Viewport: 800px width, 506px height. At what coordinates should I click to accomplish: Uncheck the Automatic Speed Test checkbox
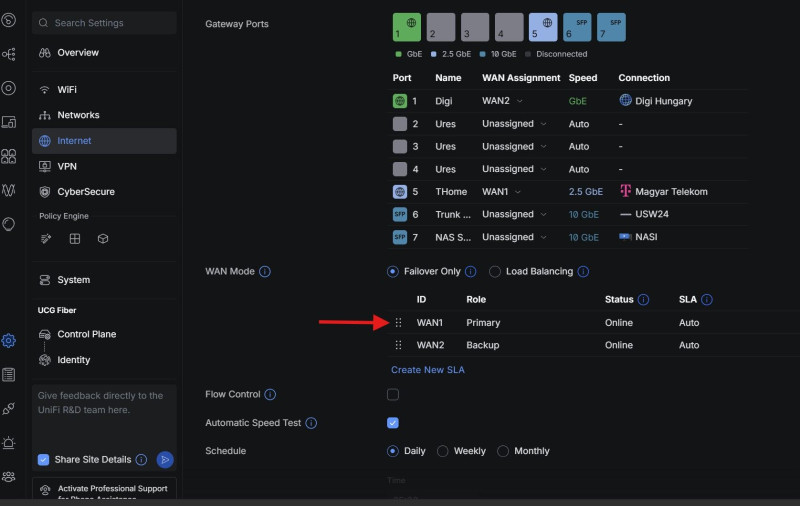click(x=393, y=423)
